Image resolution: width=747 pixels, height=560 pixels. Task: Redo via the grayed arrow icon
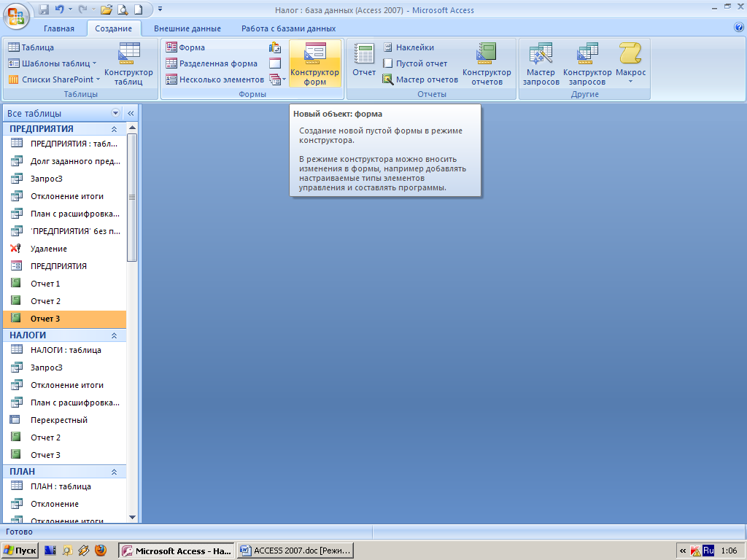82,9
